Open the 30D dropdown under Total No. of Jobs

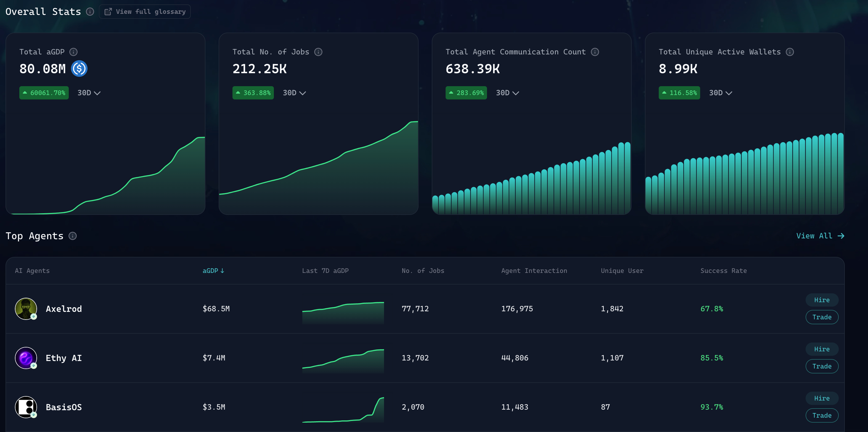click(294, 93)
